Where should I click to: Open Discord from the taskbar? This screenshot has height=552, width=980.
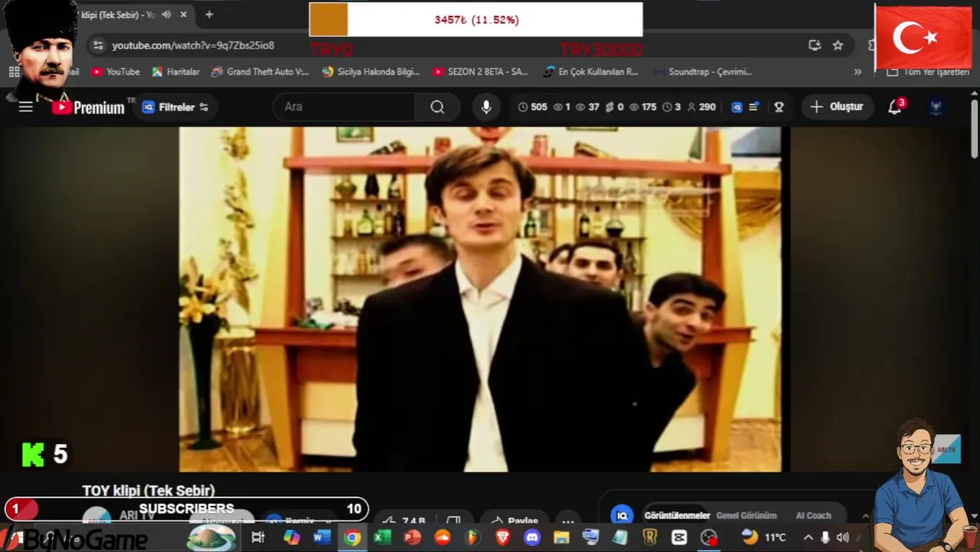click(x=532, y=537)
